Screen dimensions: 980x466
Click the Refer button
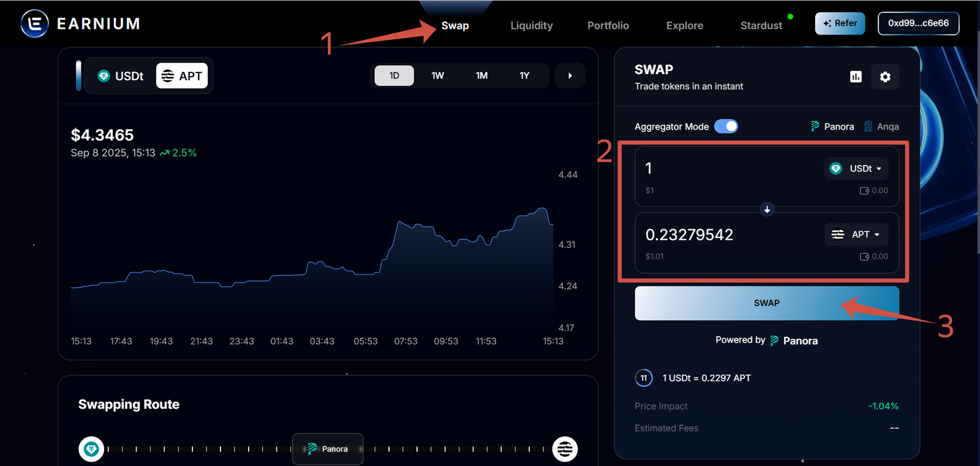click(x=840, y=23)
